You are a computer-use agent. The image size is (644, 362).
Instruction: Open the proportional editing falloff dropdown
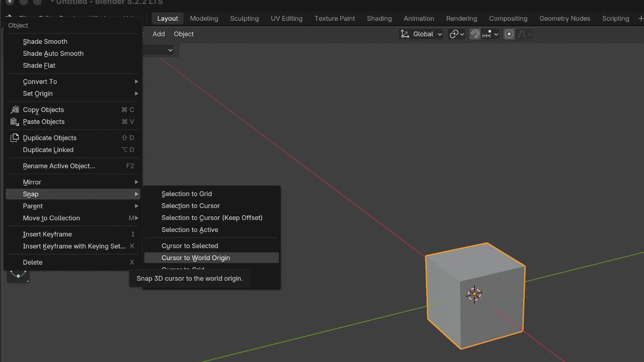point(524,34)
